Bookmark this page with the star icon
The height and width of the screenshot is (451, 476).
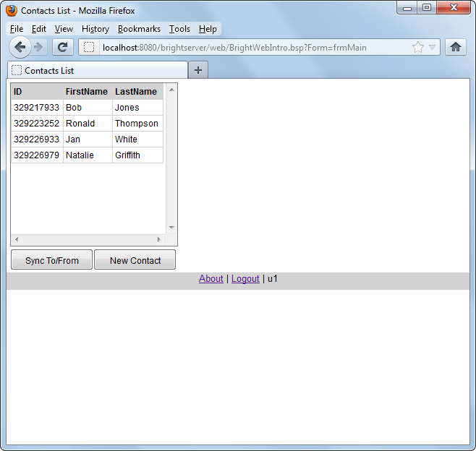click(418, 48)
